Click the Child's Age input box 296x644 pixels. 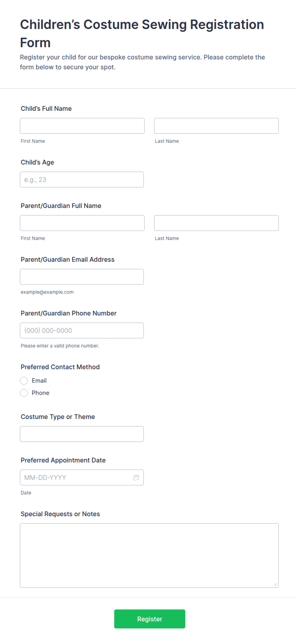82,180
